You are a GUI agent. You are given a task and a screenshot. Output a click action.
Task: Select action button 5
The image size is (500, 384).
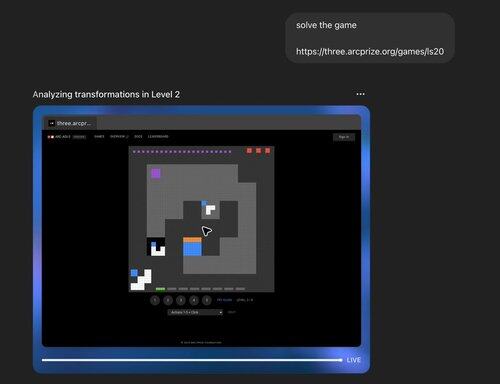(x=207, y=300)
